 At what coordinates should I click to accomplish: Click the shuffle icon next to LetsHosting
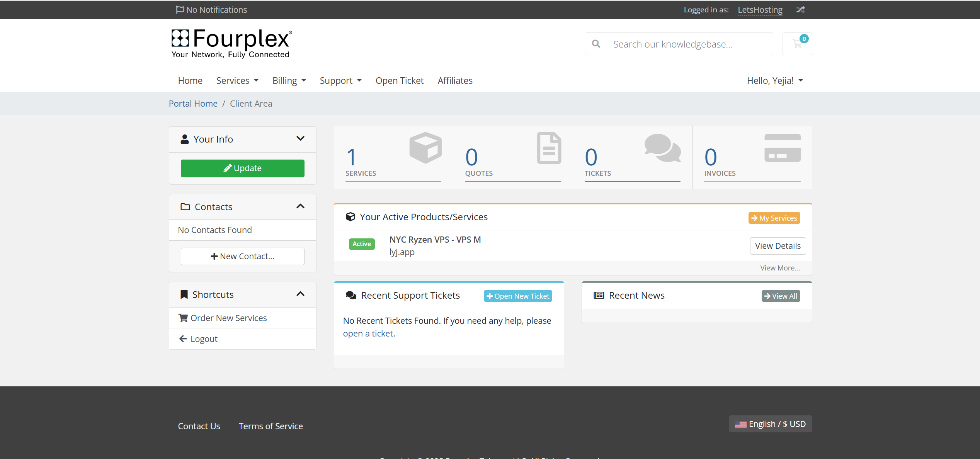(800, 10)
